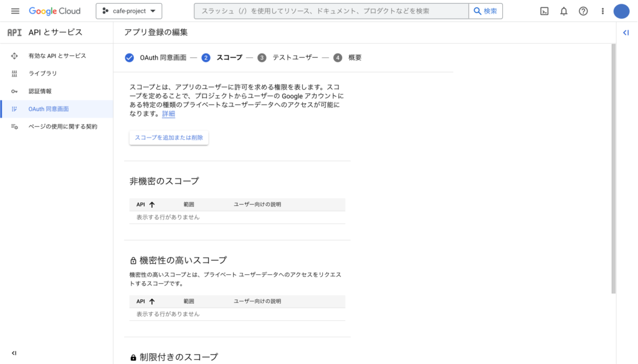This screenshot has width=638, height=364.
Task: Focus the resource search input field
Action: pyautogui.click(x=331, y=11)
